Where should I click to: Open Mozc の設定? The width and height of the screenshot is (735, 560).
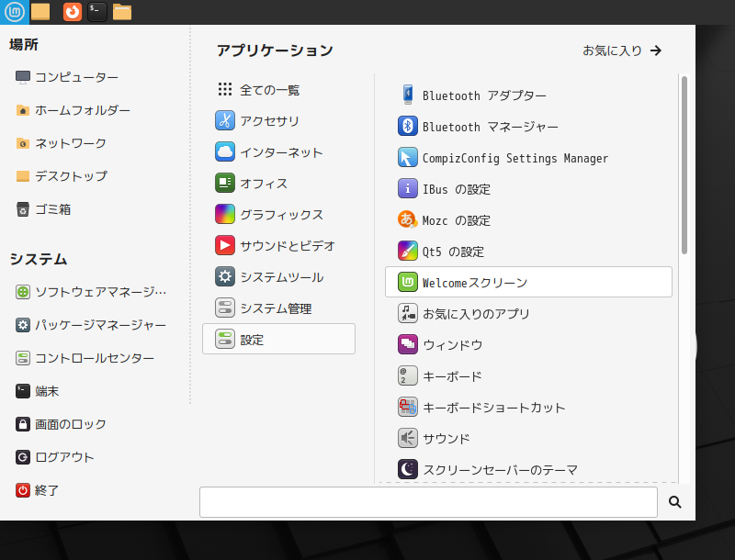528,220
